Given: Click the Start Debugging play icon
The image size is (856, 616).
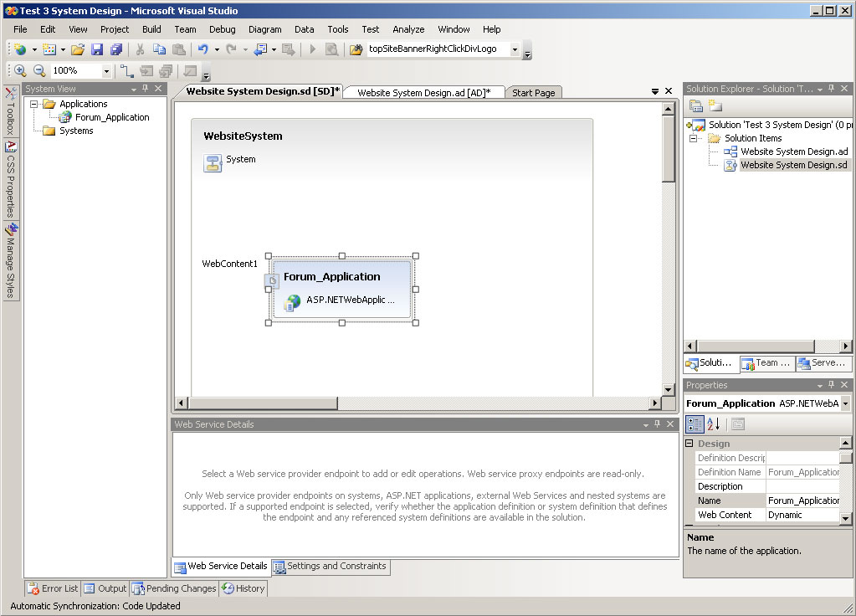Looking at the screenshot, I should [312, 49].
